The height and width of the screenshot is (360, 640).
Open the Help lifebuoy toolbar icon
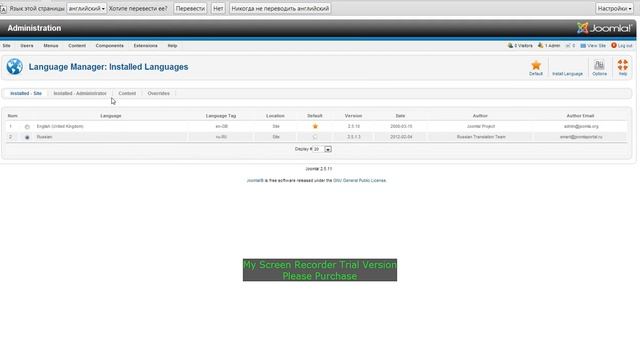click(622, 65)
